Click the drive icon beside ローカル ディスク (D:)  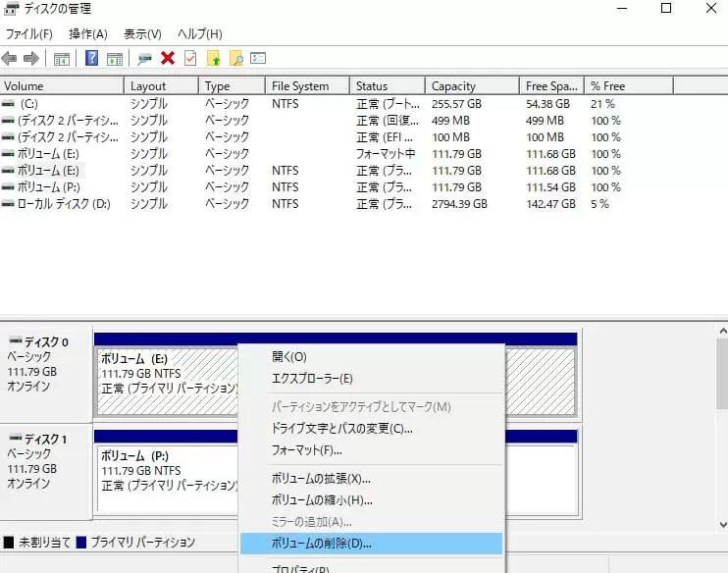(x=8, y=204)
